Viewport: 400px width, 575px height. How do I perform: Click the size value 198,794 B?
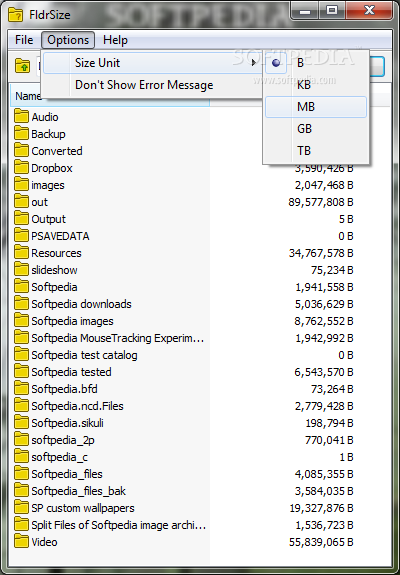329,423
